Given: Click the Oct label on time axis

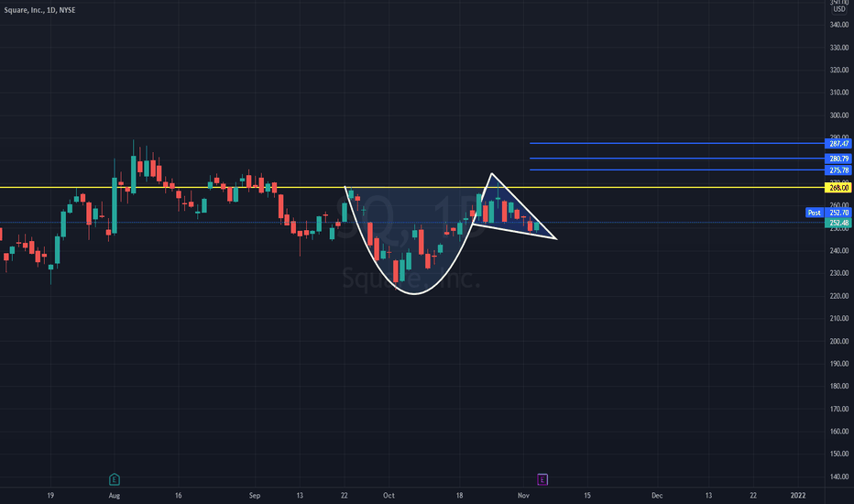Looking at the screenshot, I should (389, 495).
